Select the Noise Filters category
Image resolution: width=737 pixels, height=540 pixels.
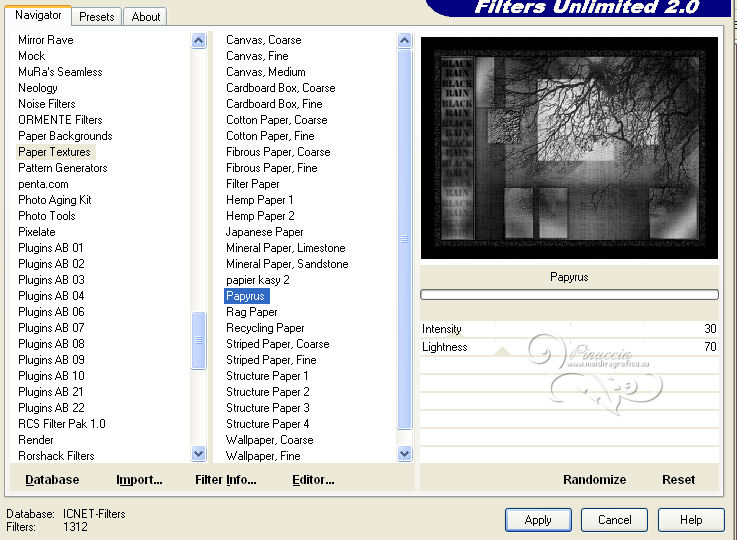(x=47, y=104)
